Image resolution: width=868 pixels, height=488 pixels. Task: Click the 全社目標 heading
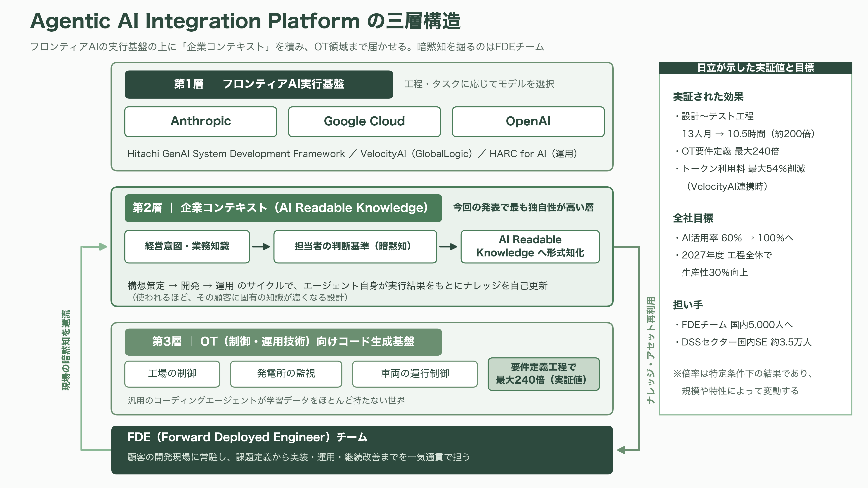point(693,218)
